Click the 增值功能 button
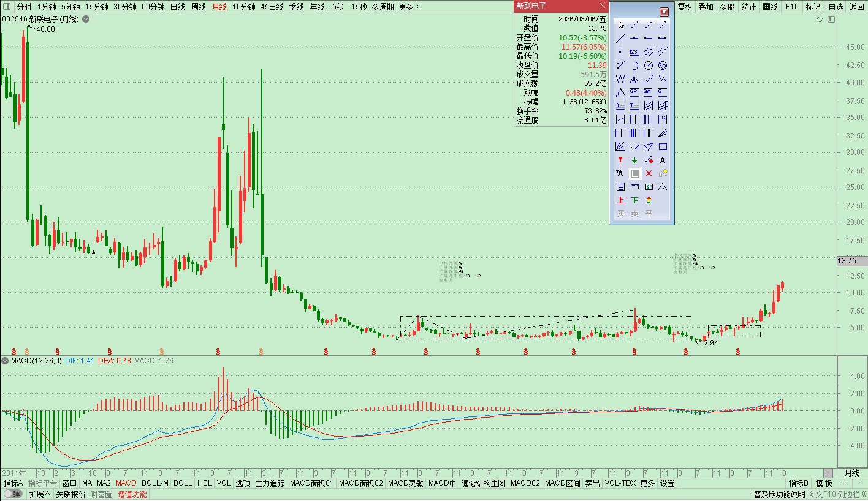The image size is (868, 501). click(x=132, y=494)
